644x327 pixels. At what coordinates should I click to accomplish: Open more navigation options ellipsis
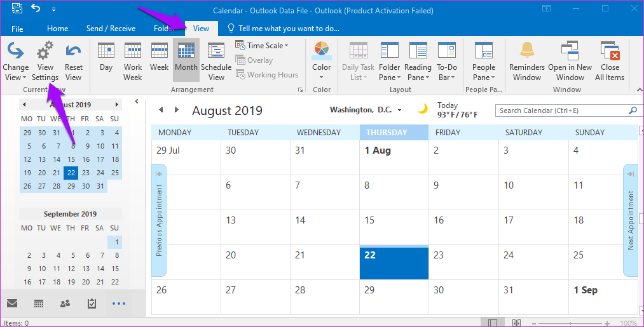point(119,304)
